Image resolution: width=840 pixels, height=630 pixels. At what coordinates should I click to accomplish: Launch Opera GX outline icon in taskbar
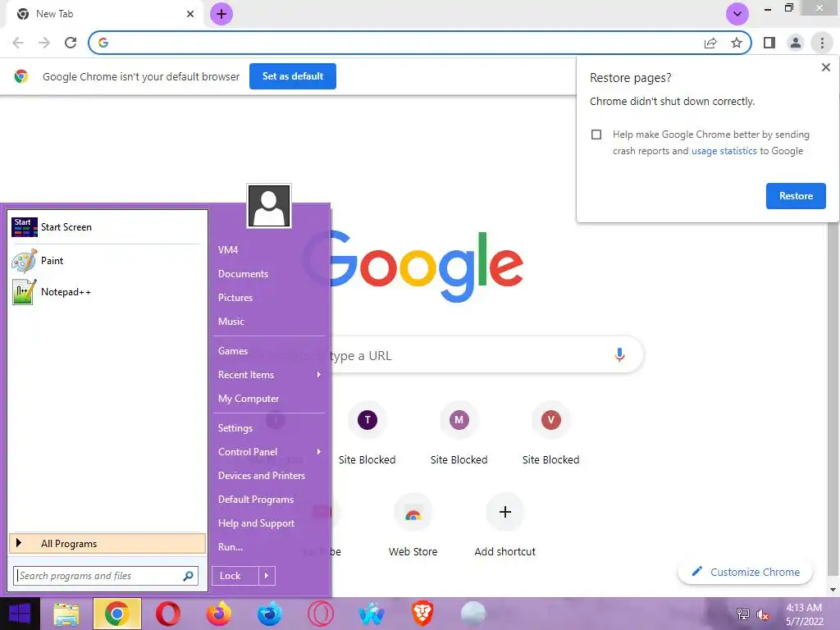[x=321, y=614]
